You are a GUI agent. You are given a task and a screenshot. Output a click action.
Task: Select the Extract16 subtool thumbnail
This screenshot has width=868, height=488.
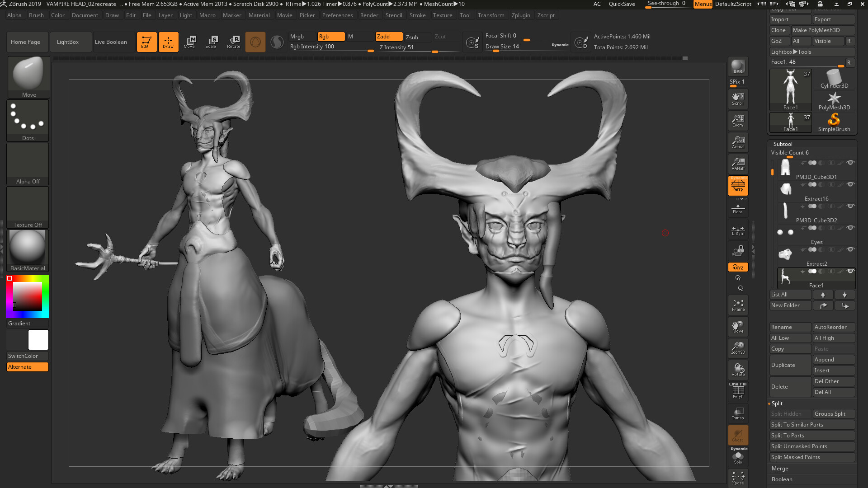785,188
